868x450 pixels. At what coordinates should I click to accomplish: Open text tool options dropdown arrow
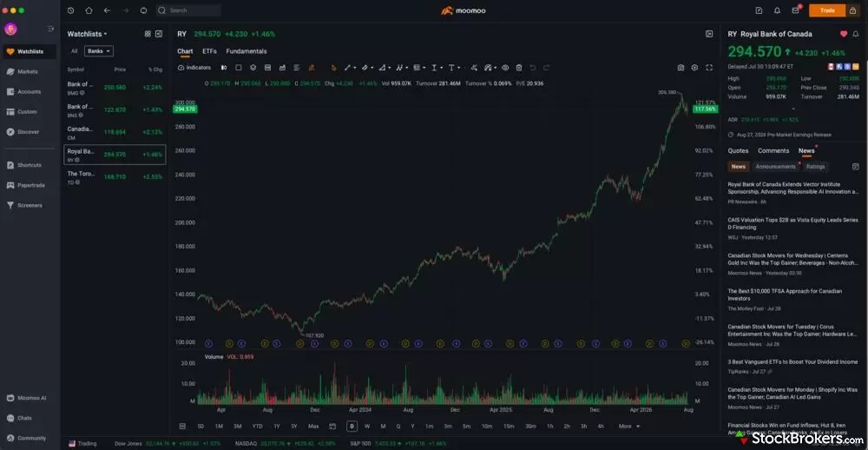pyautogui.click(x=458, y=68)
